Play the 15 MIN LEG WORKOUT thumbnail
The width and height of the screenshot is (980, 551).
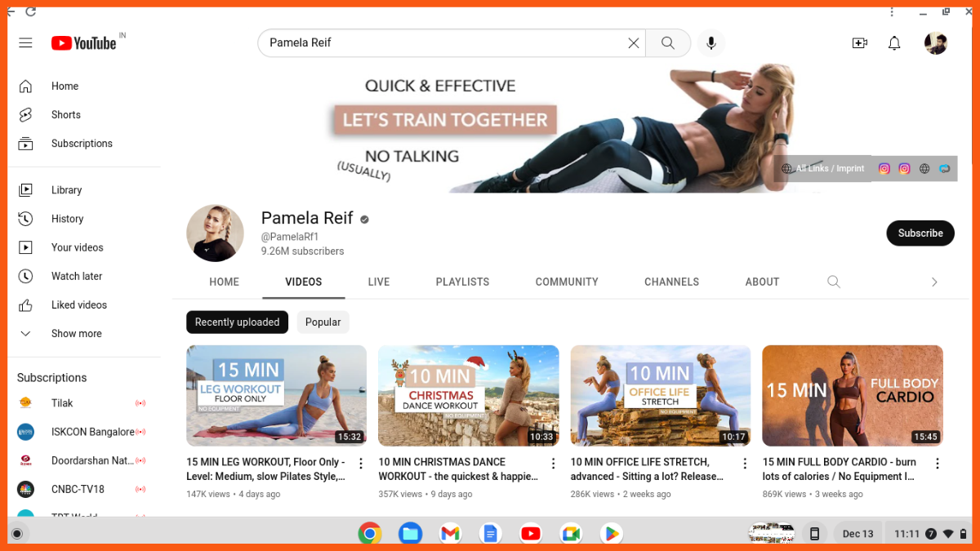(276, 396)
